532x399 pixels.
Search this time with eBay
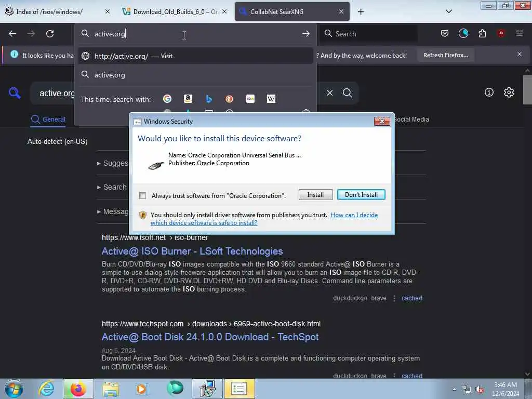pos(250,99)
